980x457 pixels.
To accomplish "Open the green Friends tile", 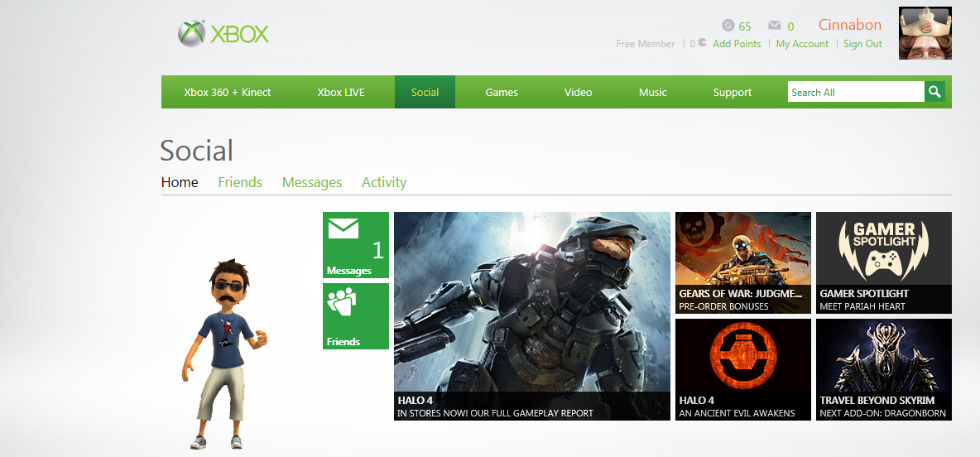I will coord(356,316).
